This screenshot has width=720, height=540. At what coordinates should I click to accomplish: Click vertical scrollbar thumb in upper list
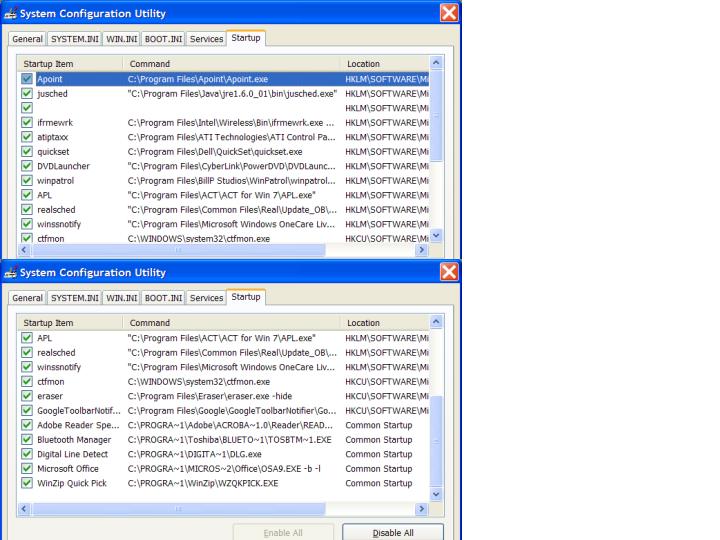(436, 115)
